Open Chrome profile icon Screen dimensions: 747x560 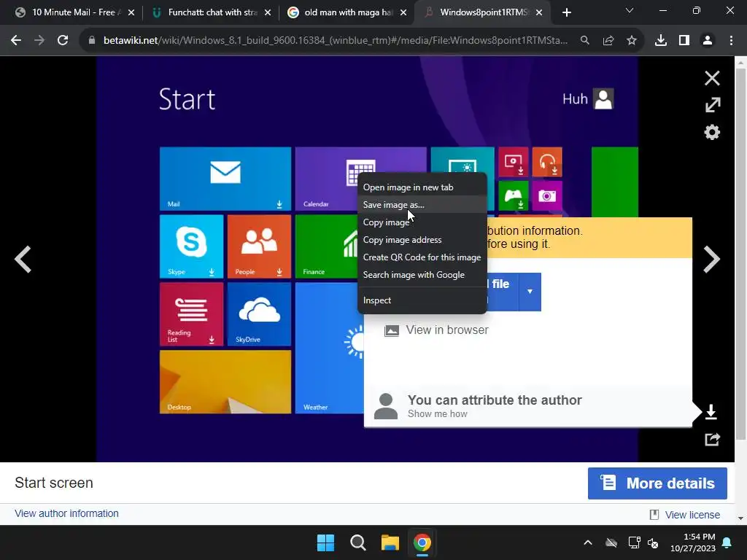[708, 41]
